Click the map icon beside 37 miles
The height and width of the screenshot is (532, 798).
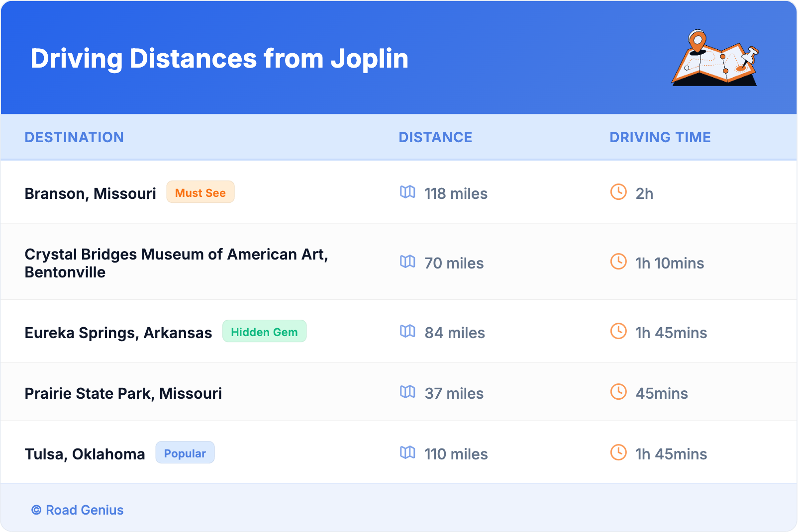[x=407, y=392]
